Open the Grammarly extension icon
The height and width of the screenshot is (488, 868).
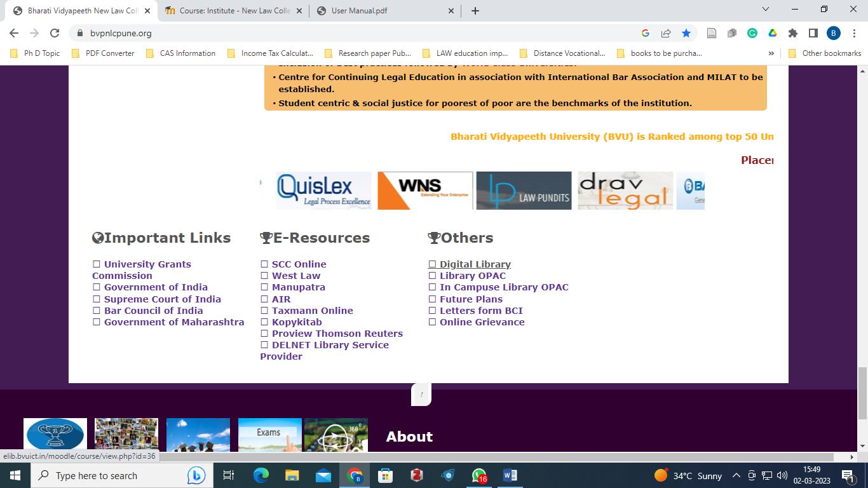point(752,33)
